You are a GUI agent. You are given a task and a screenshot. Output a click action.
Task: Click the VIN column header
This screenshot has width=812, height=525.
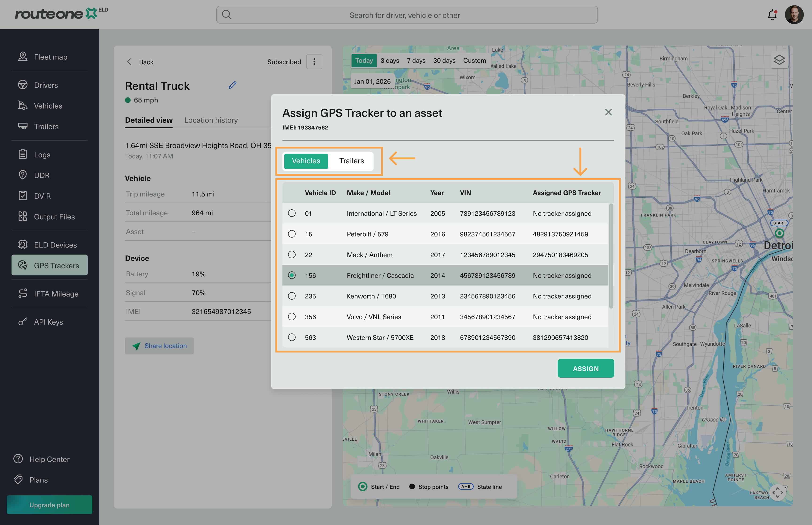click(465, 193)
